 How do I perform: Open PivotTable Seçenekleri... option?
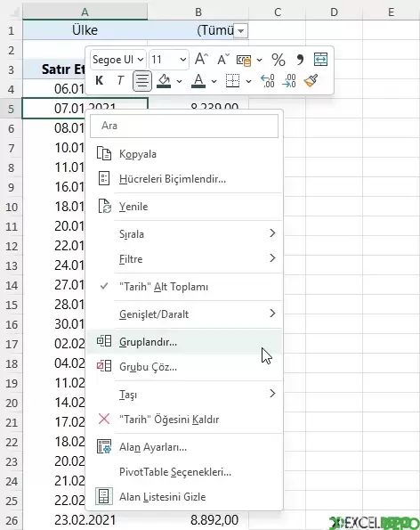[184, 472]
